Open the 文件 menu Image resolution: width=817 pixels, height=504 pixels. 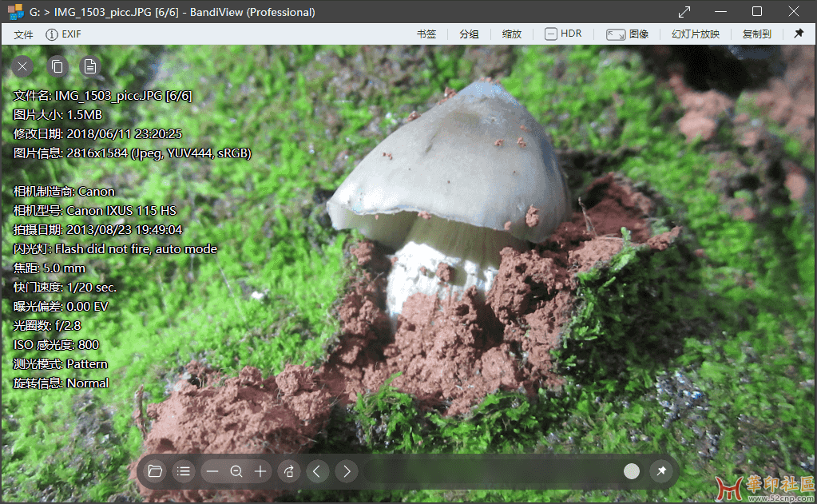(x=23, y=34)
